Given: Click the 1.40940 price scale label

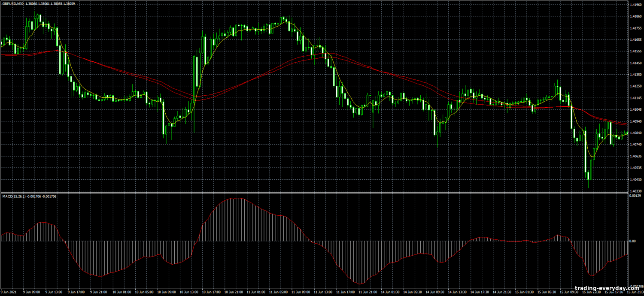Looking at the screenshot, I should tap(635, 121).
